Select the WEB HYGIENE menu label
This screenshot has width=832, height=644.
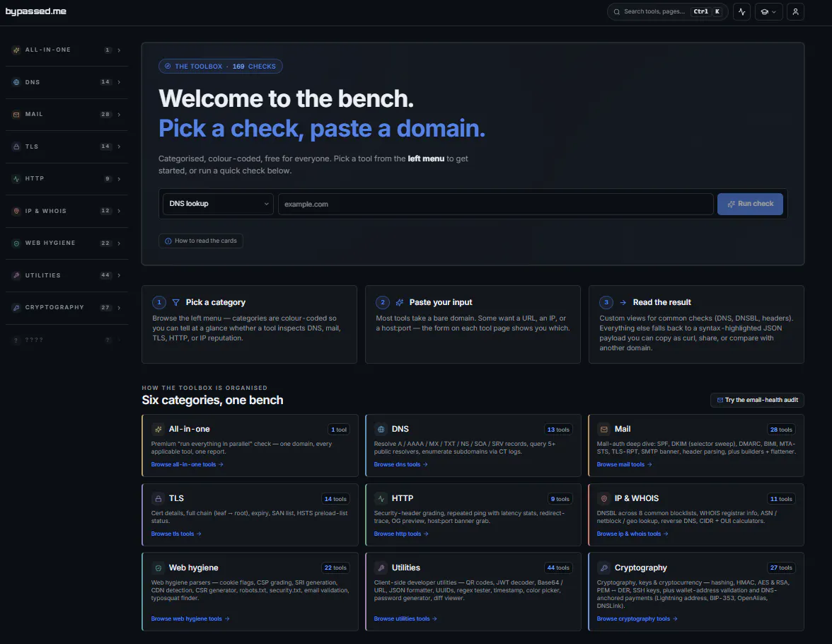click(50, 243)
